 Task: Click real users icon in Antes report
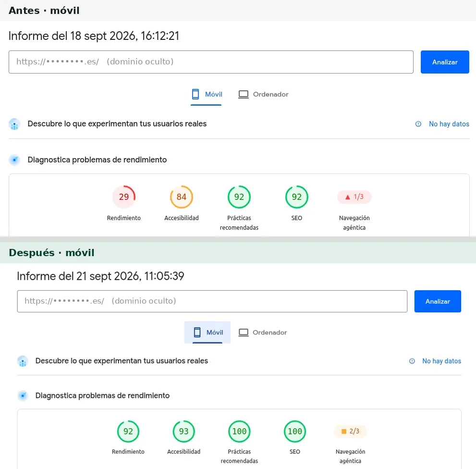click(x=14, y=124)
